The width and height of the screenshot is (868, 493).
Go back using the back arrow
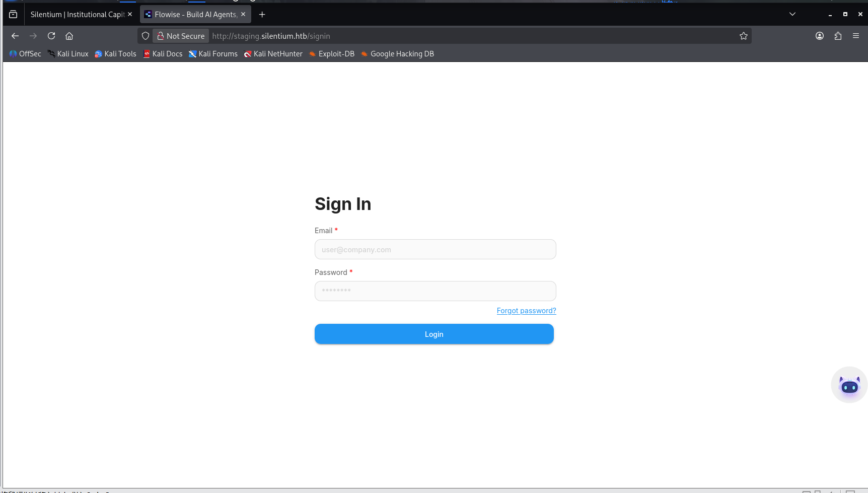coord(15,36)
